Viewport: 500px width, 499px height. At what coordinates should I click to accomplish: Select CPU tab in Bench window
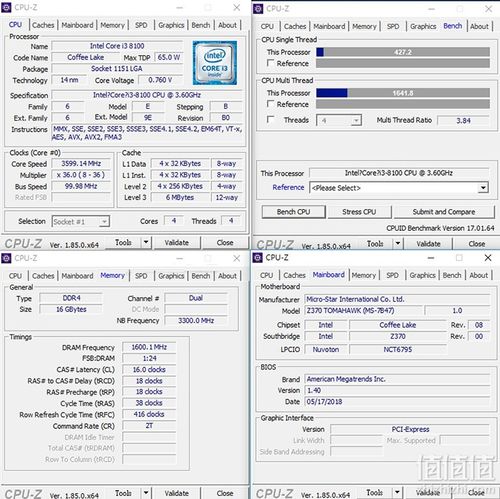point(267,26)
